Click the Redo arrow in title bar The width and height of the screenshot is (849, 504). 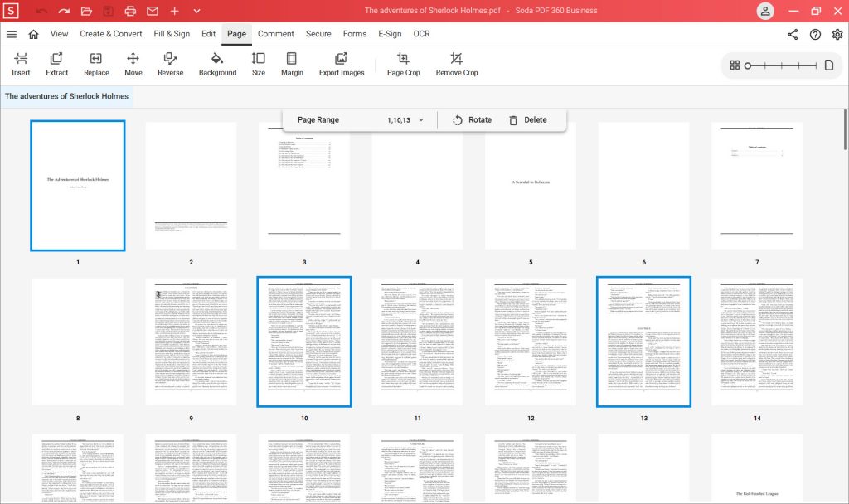pos(64,11)
